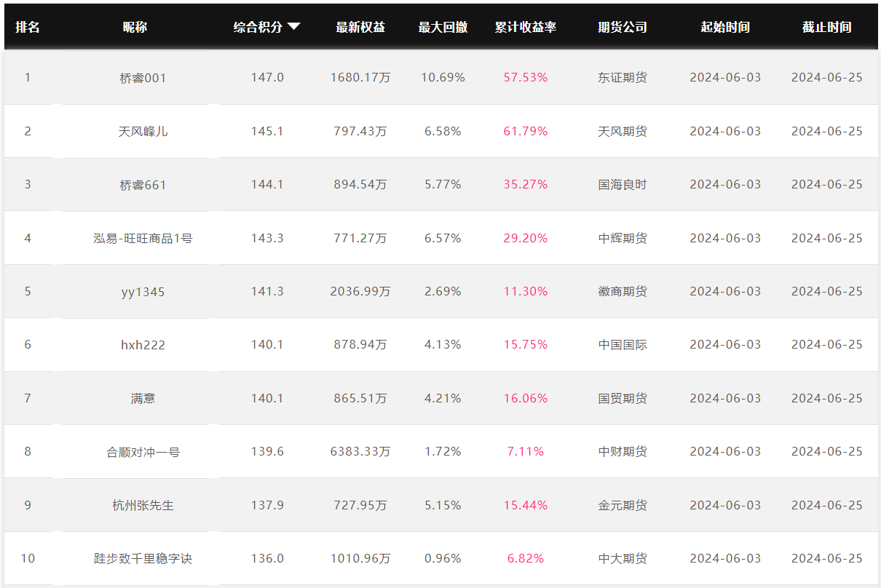Open the nickname 跬步致千里稳字诀
The height and width of the screenshot is (588, 881).
143,558
